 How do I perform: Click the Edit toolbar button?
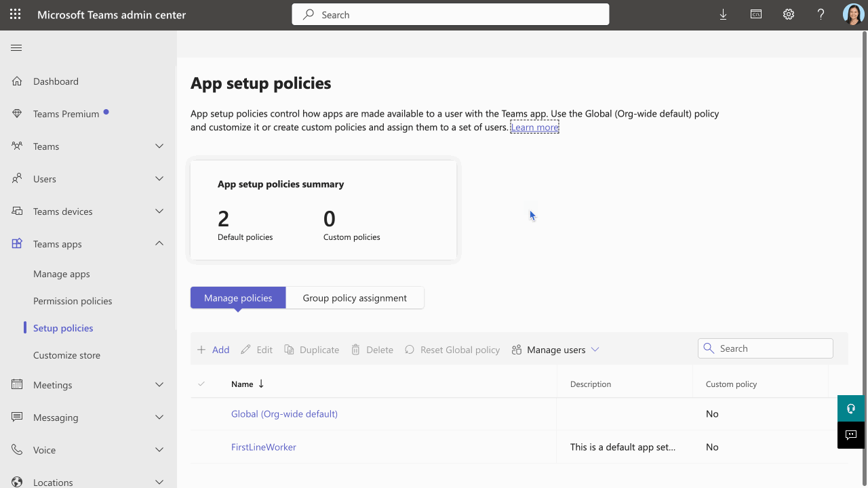[256, 350]
